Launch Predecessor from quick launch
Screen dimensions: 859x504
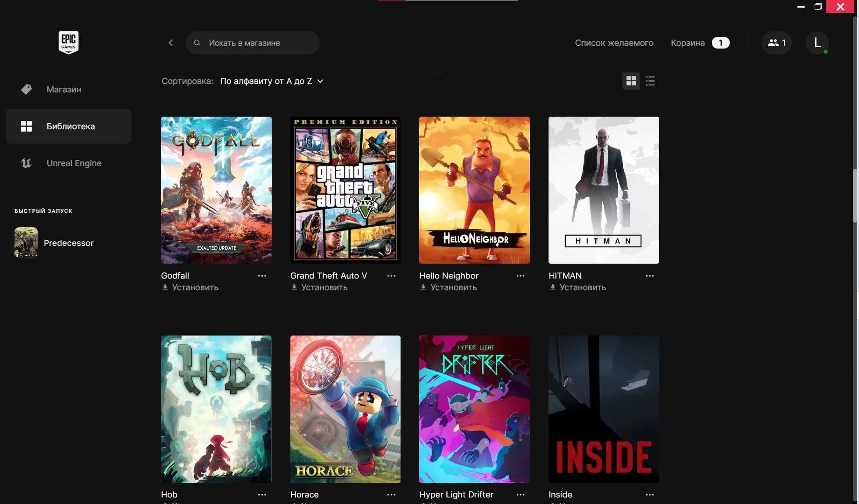pyautogui.click(x=69, y=243)
